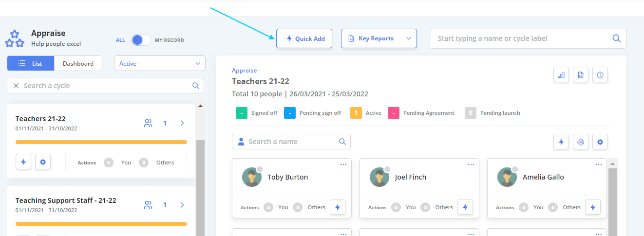Open three-dot menu on Amelia Gallo card
Image resolution: width=644 pixels, height=236 pixels.
pos(599,164)
